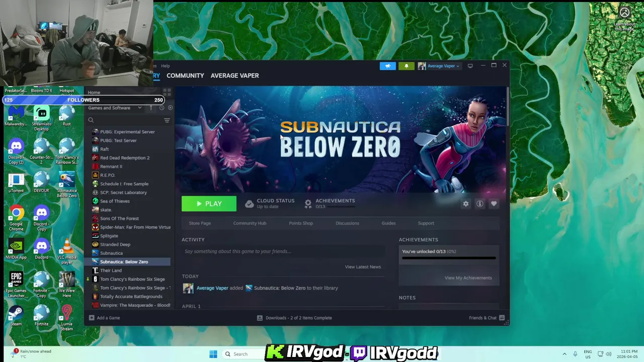The width and height of the screenshot is (644, 362).
Task: Click Add a Game button
Action: point(104,318)
